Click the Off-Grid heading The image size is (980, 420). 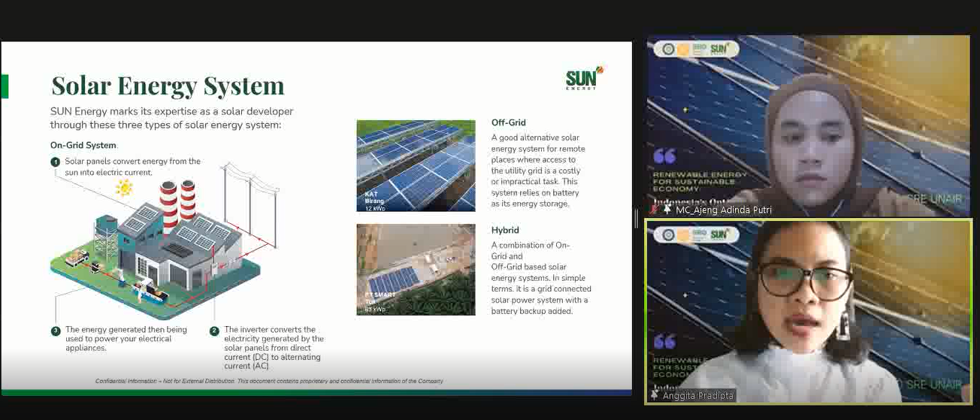click(508, 122)
